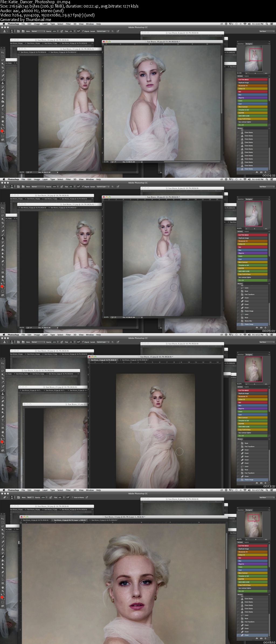Toggle the Aligned checkbox in the 4:53 PM options bar
276x644 pixels.
[83, 342]
